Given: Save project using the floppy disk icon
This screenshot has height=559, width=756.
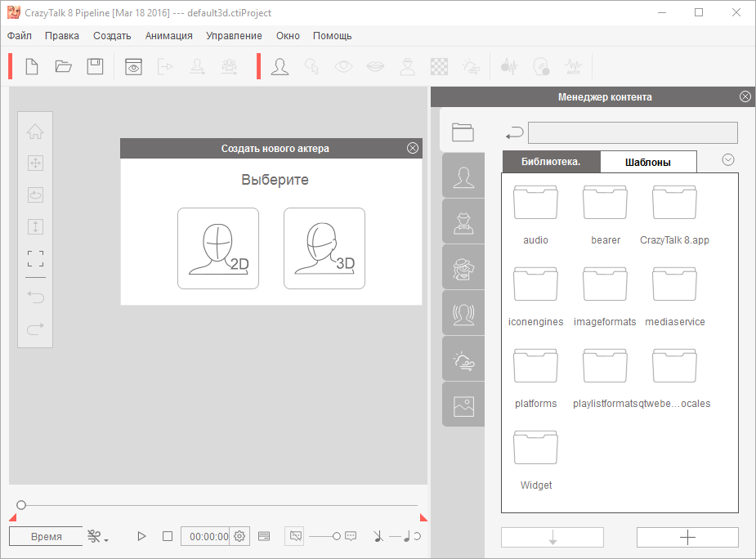Looking at the screenshot, I should click(x=96, y=67).
